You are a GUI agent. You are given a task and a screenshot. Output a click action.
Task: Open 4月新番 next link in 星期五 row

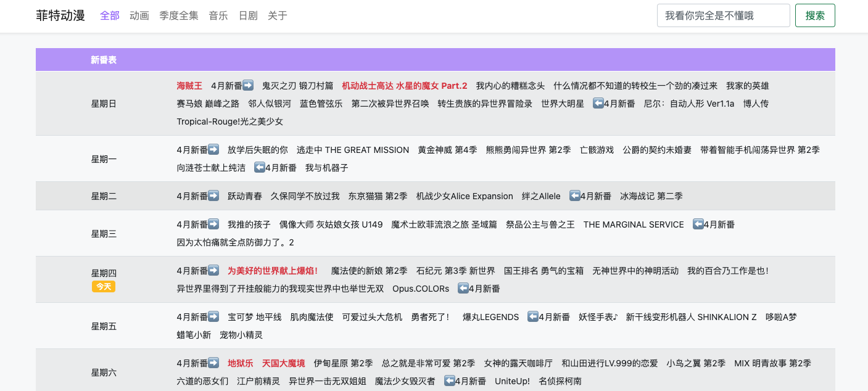(x=197, y=317)
